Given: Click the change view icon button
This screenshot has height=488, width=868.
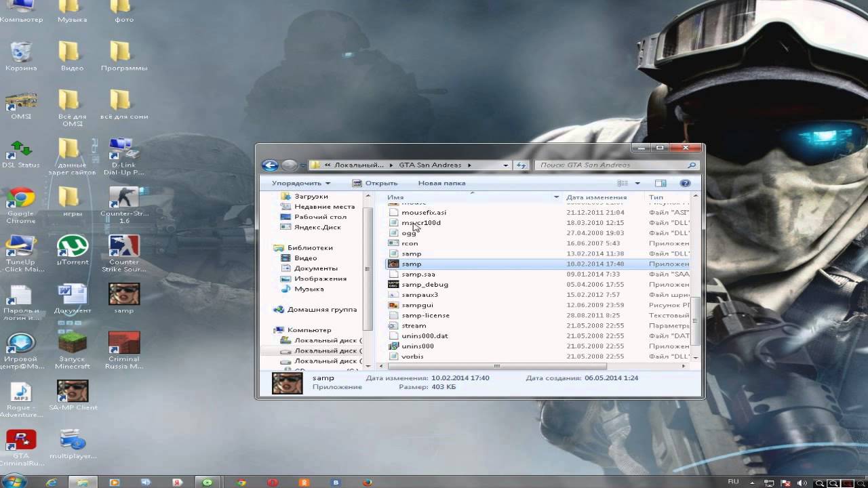Looking at the screenshot, I should (x=623, y=183).
